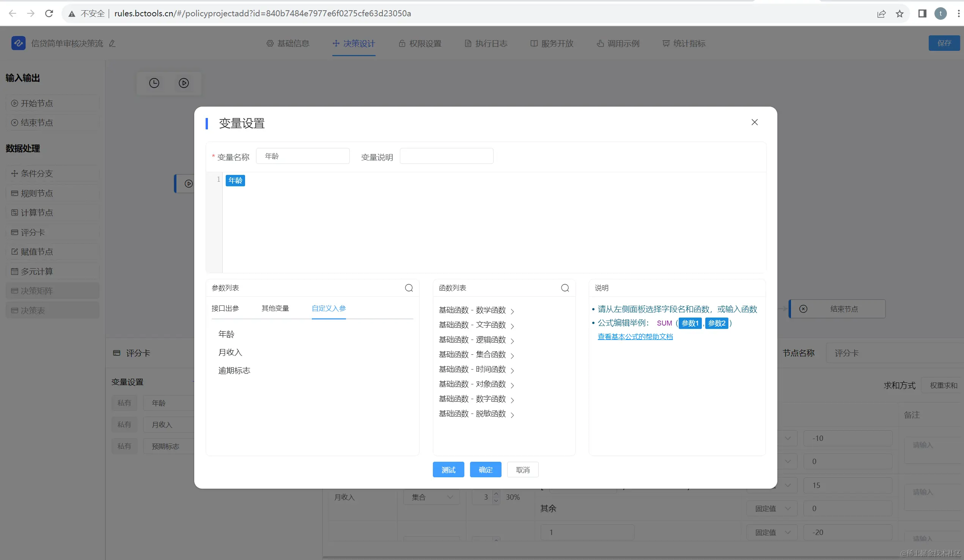This screenshot has width=964, height=560.
Task: Open the 查看基本公式的帮助文档 link
Action: 635,337
